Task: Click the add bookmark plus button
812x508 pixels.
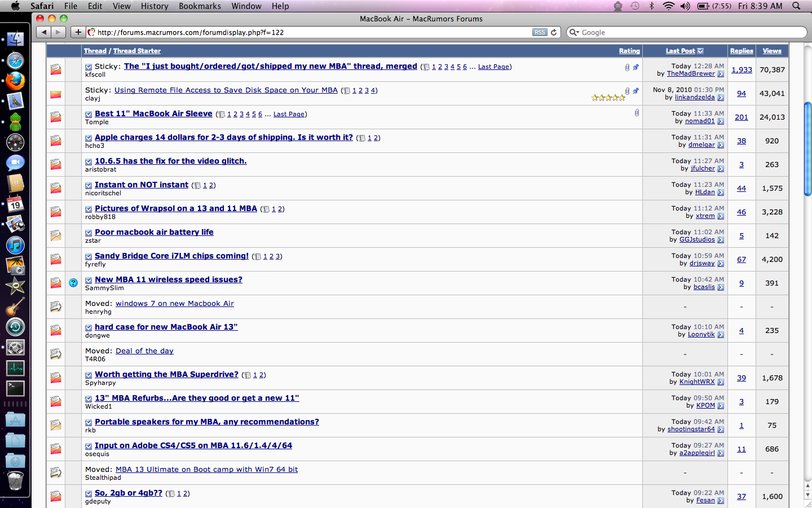Action: [x=78, y=32]
